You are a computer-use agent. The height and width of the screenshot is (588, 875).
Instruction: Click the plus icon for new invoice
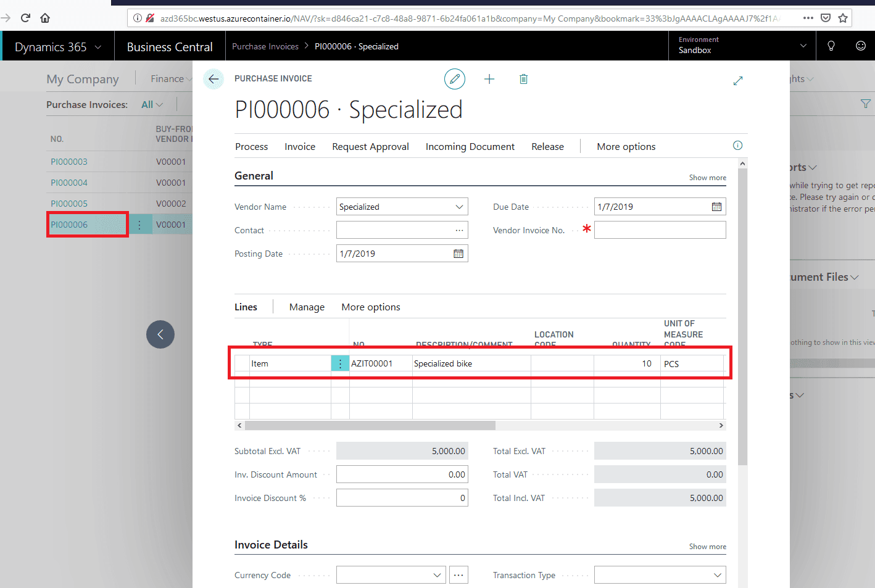click(x=489, y=79)
